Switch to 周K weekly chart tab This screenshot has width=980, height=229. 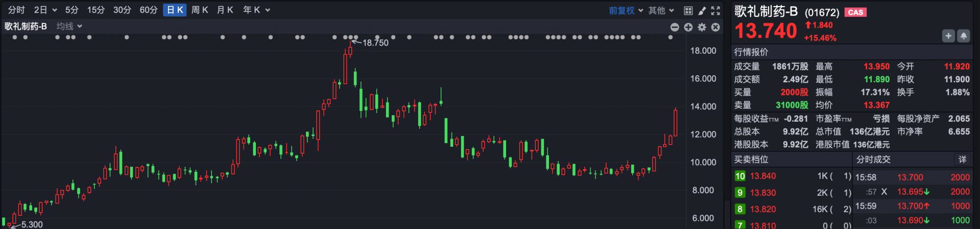(x=200, y=10)
